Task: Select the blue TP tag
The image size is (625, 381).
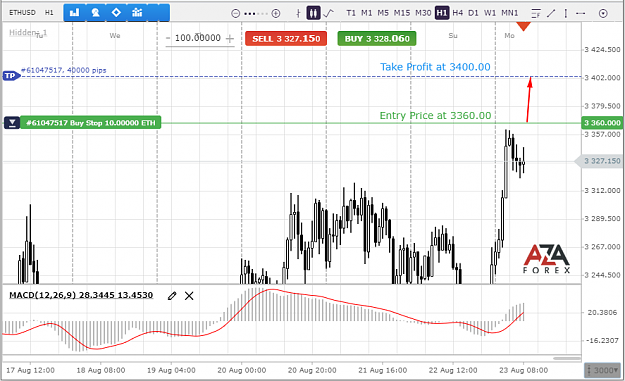Action: click(11, 76)
